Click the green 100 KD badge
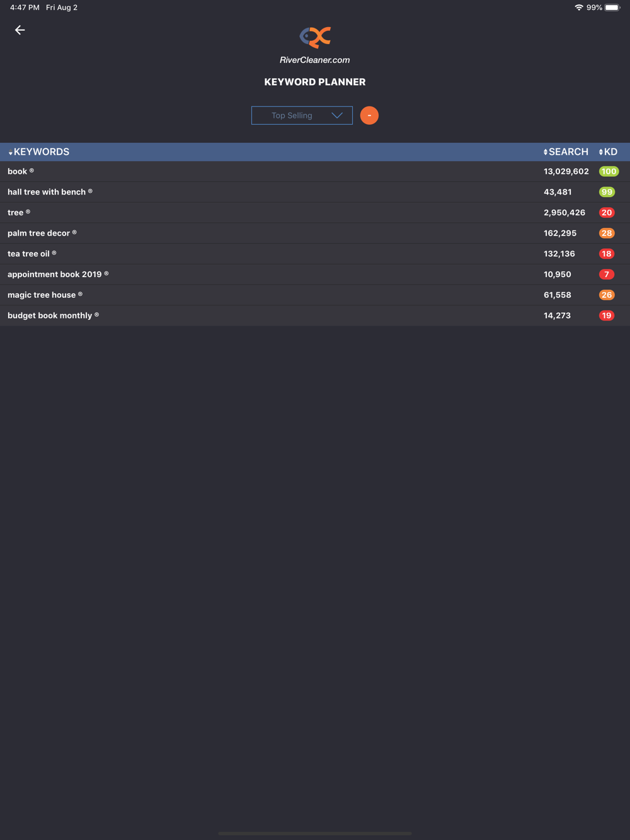 tap(609, 171)
